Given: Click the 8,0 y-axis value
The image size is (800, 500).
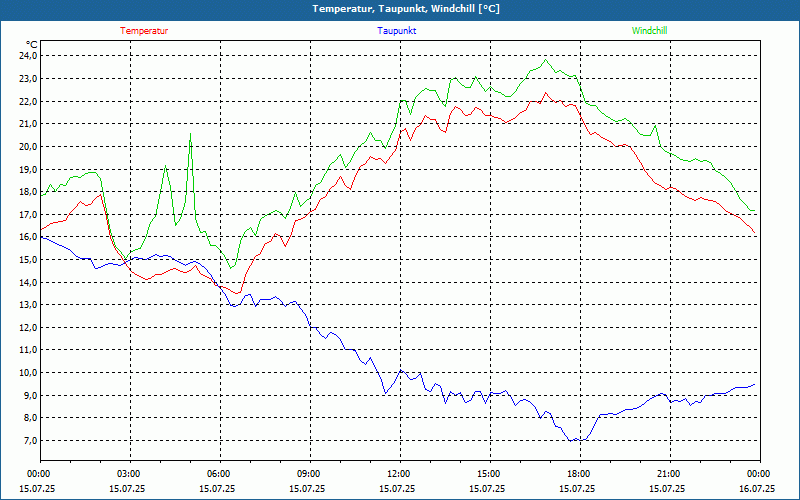Looking at the screenshot, I should click(31, 418).
